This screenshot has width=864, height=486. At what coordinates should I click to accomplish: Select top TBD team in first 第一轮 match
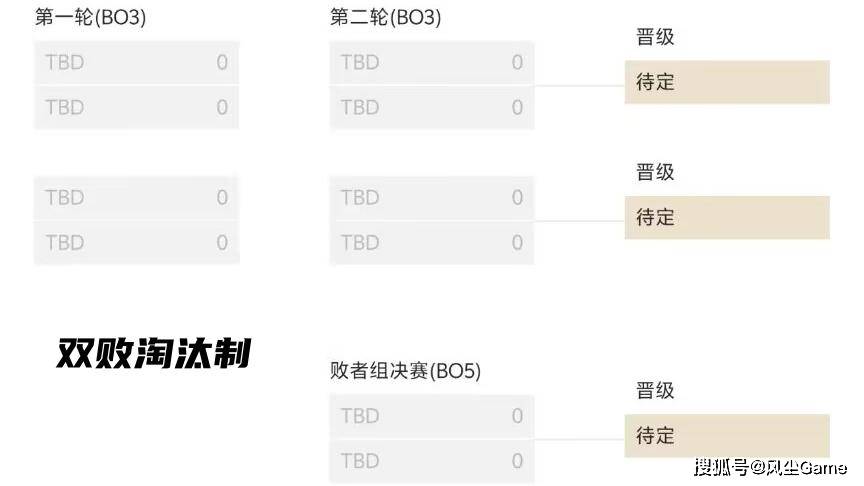[x=136, y=63]
